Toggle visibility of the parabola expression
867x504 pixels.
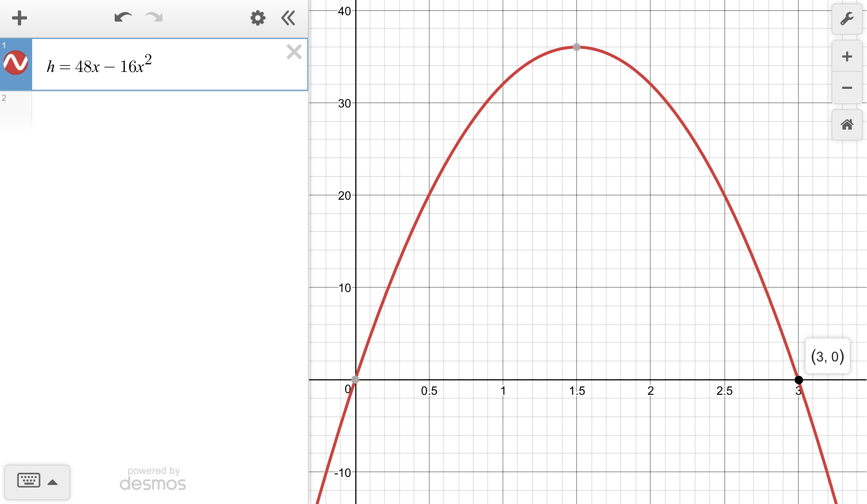pos(16,63)
